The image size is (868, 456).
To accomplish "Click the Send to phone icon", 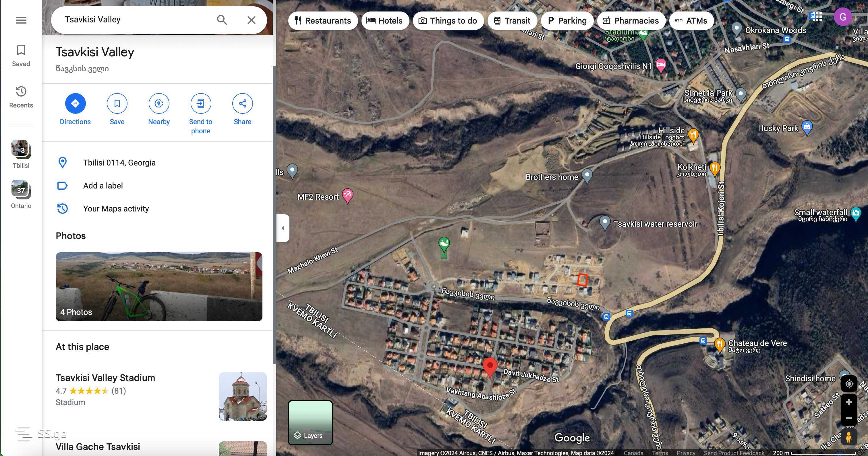I will click(200, 103).
